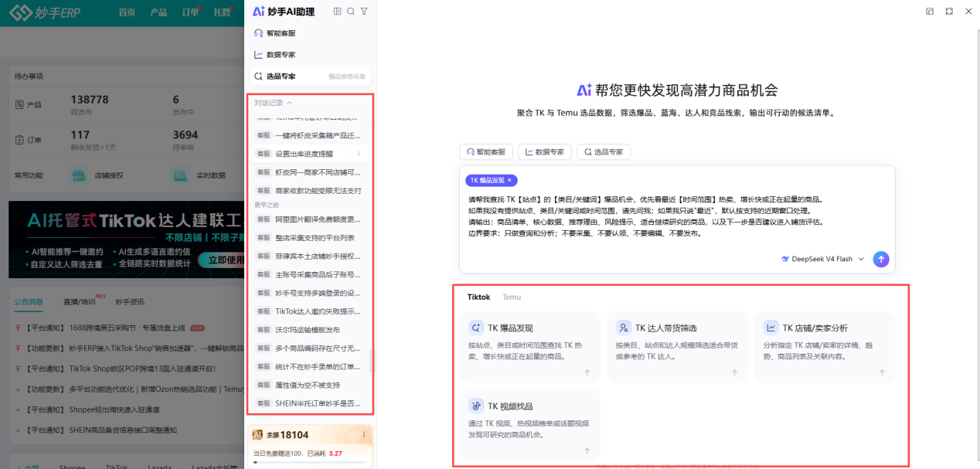980x469 pixels.
Task: Open 订单 in the ERP top menu
Action: [x=190, y=12]
